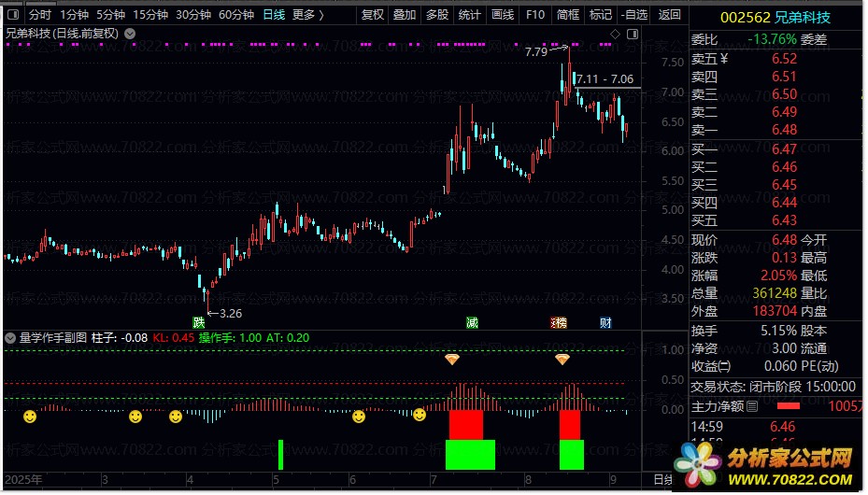Expand the 更多 periods menu

pos(308,15)
